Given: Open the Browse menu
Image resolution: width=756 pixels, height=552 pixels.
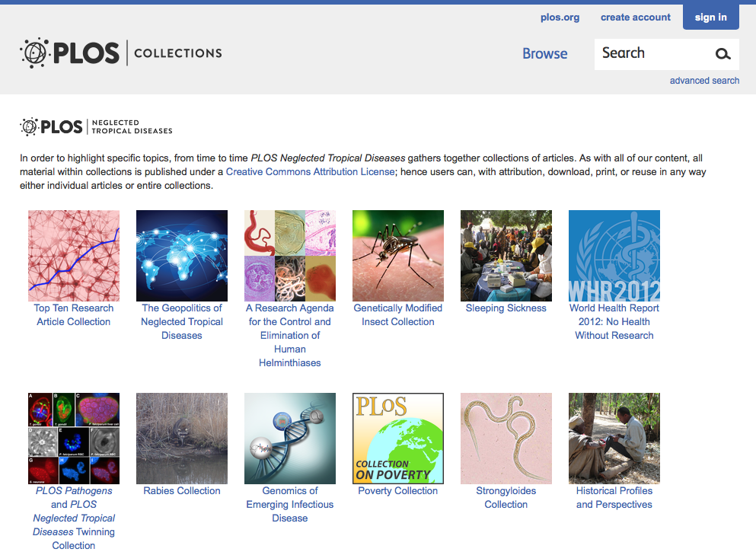Looking at the screenshot, I should coord(545,53).
